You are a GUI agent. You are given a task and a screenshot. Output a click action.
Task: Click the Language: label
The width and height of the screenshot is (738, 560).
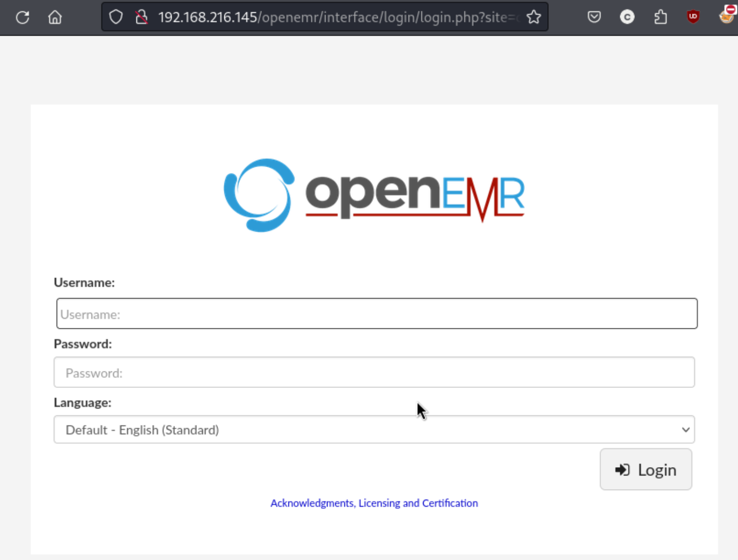[83, 402]
